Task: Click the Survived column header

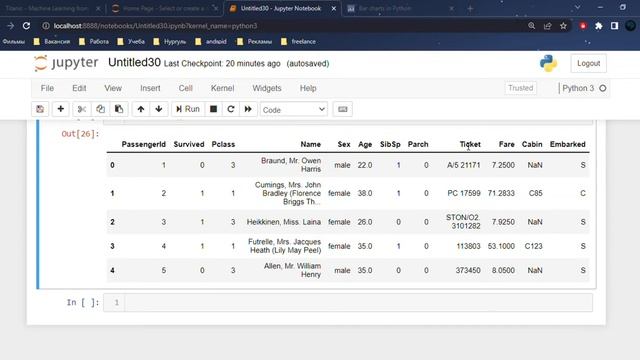Action: tap(189, 144)
